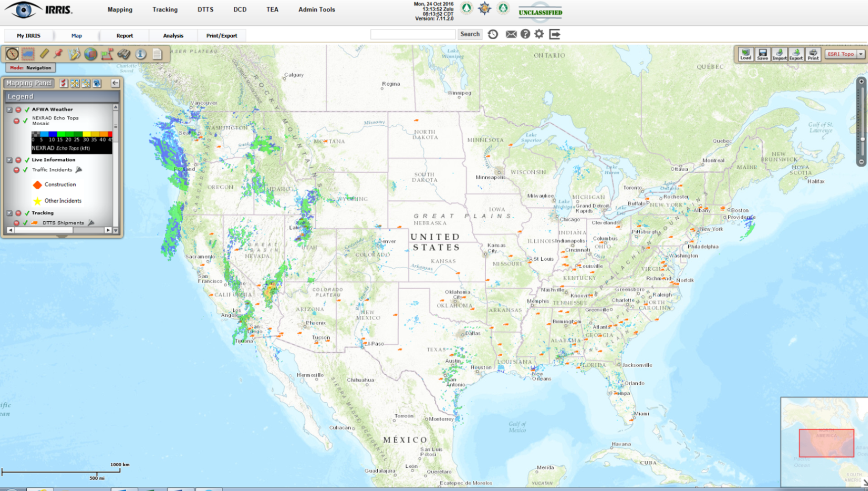Viewport: 868px width, 491px height.
Task: Collapse the Live Information legend group
Action: [x=9, y=160]
